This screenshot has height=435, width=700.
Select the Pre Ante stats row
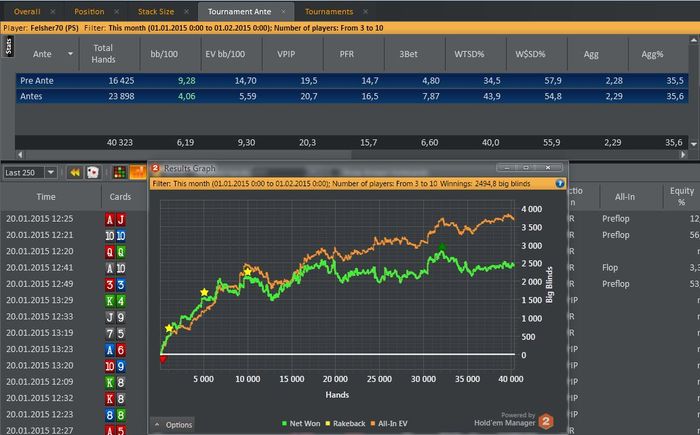[352, 80]
